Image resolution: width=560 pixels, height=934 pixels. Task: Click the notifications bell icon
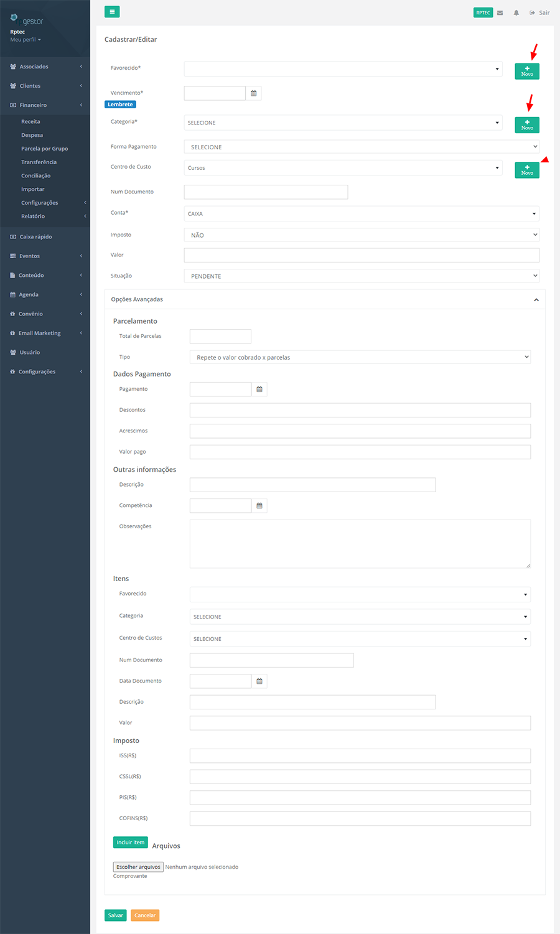(516, 13)
